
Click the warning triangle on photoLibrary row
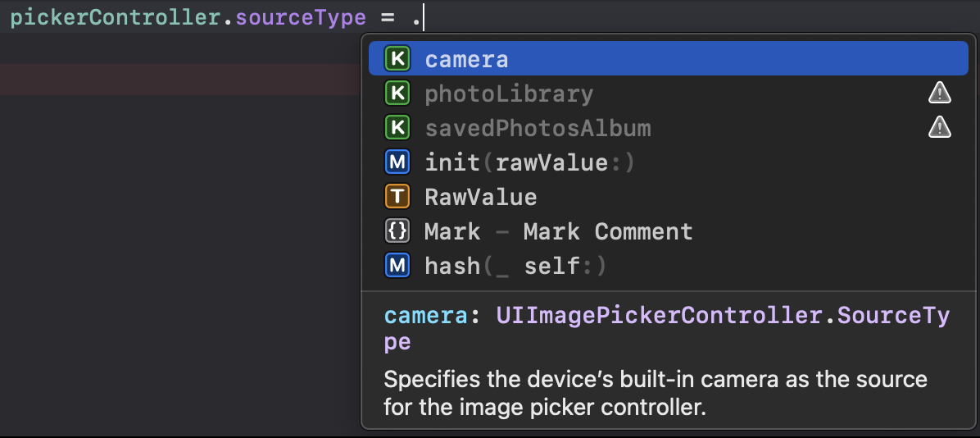939,94
